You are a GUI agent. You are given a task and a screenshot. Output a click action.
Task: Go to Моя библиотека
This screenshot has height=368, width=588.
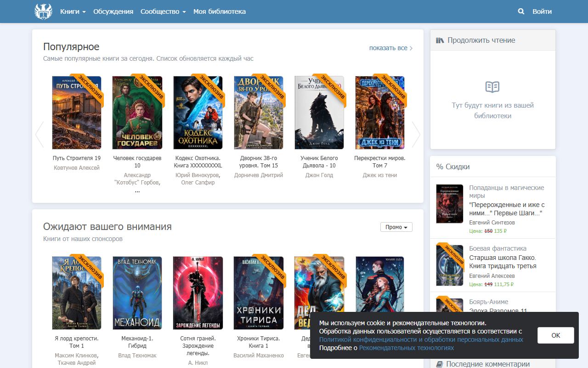220,11
